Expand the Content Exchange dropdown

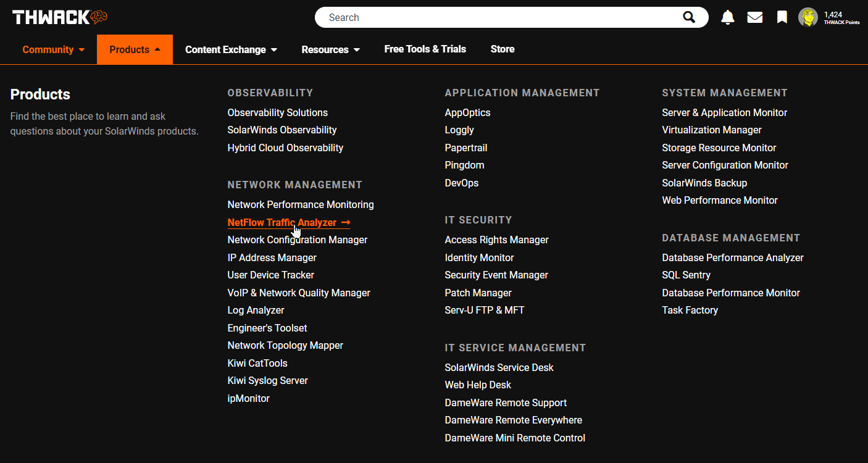pos(231,49)
